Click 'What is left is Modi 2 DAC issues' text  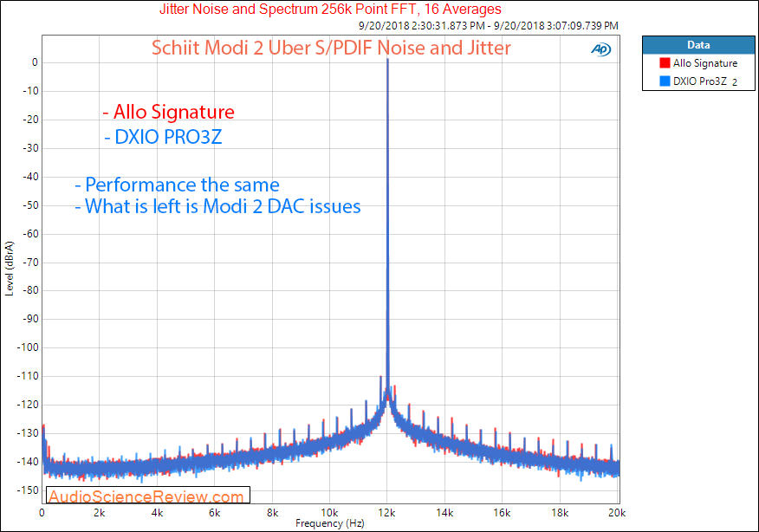tap(223, 206)
